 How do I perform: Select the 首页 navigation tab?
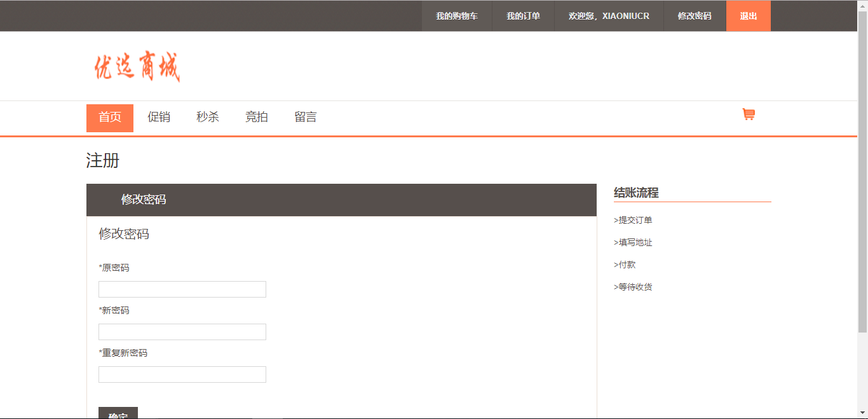pos(110,118)
